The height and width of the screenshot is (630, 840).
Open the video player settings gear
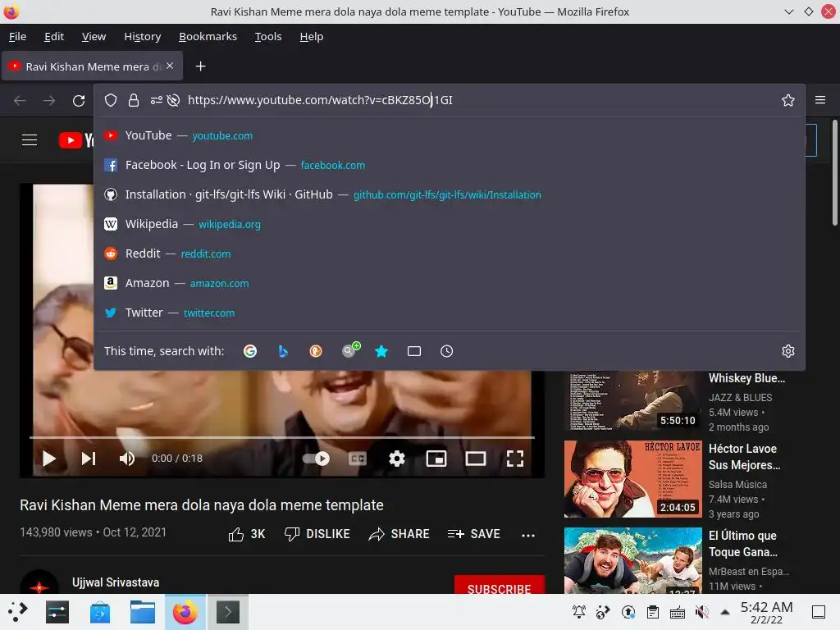pyautogui.click(x=397, y=459)
